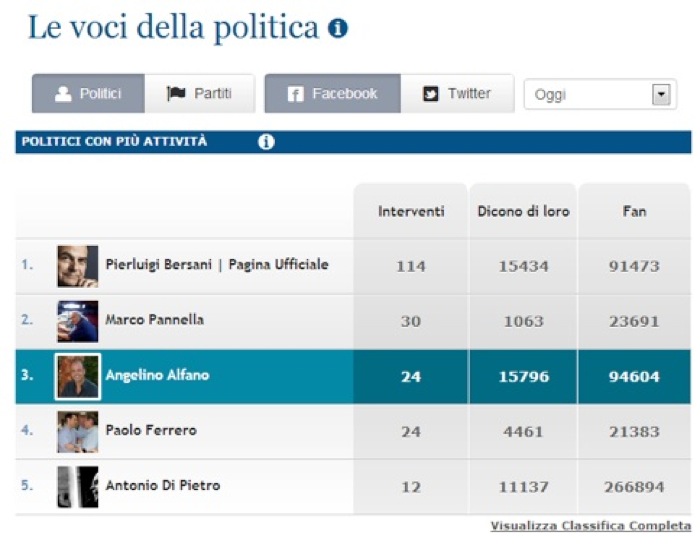
Task: Switch to the Partiti tab
Action: click(200, 94)
